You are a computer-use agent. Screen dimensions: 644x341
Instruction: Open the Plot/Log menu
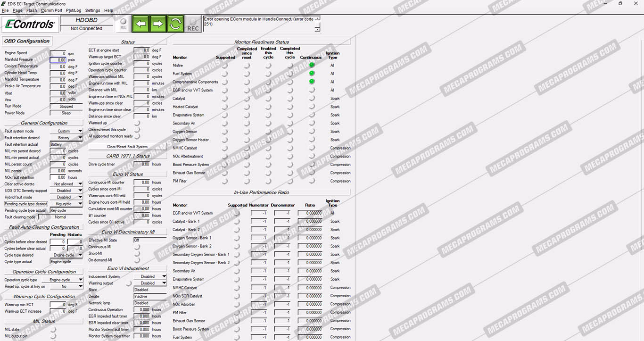coord(74,10)
